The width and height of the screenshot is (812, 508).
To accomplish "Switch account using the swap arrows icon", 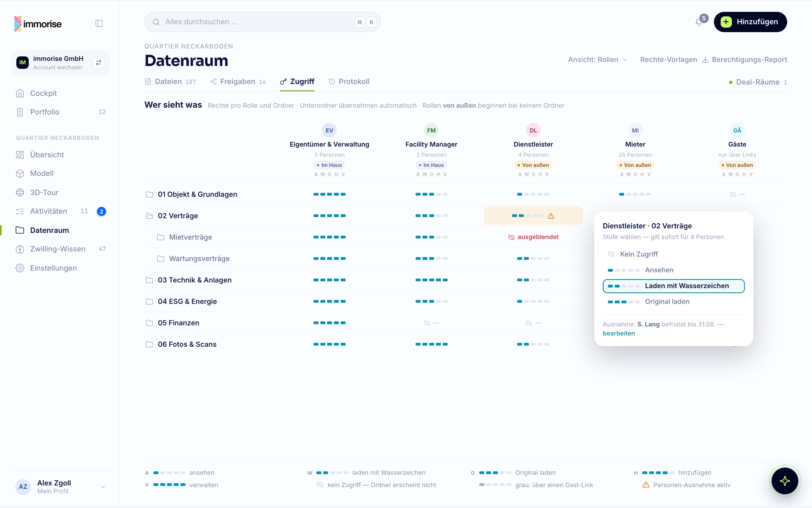I will tap(99, 63).
